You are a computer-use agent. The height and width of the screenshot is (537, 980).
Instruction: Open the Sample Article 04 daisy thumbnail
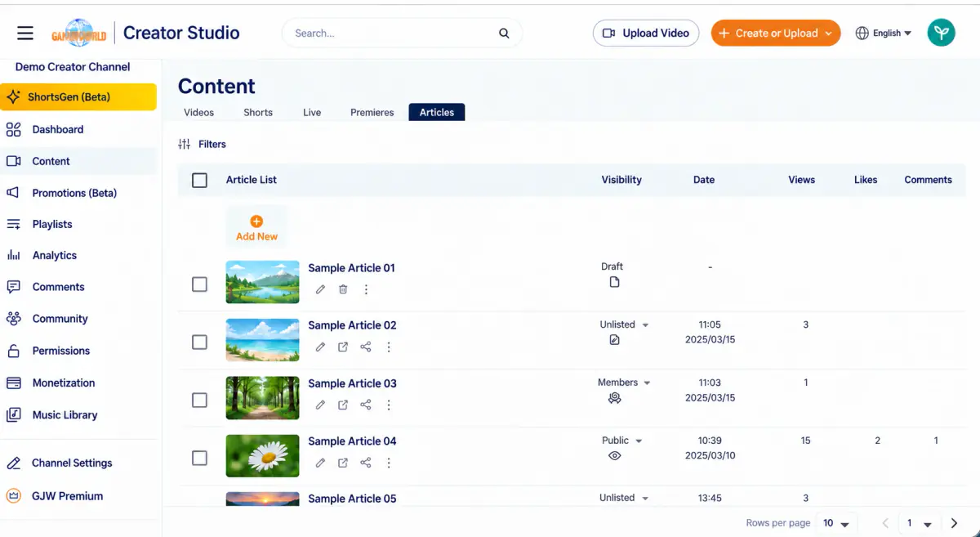click(x=262, y=455)
